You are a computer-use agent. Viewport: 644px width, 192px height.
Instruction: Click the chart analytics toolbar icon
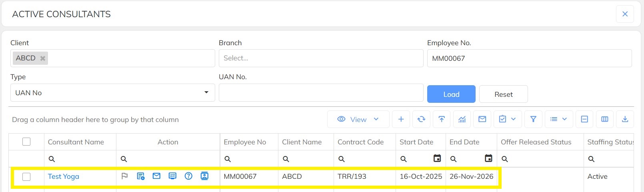click(x=462, y=119)
